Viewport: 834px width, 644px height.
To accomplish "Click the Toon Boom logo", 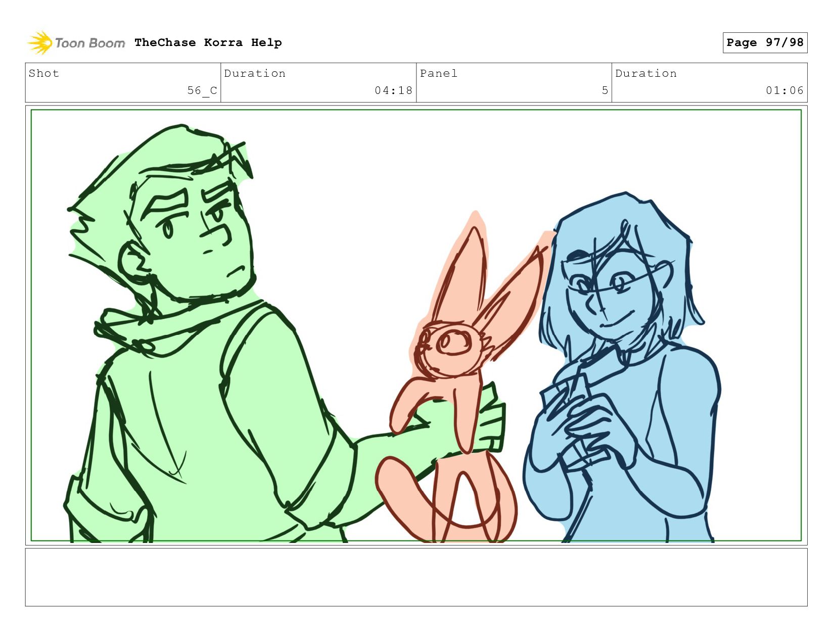I will [76, 43].
